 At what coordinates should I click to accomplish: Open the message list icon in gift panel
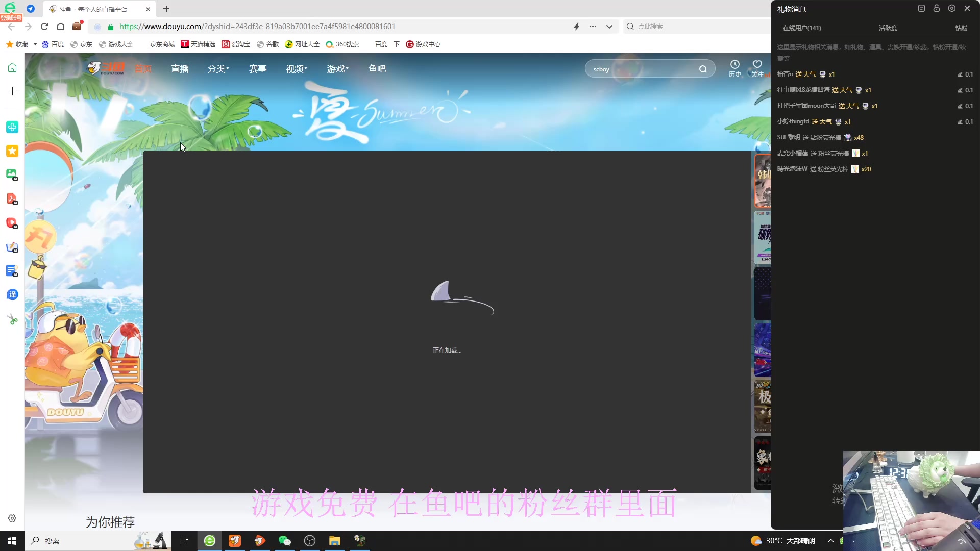point(921,8)
